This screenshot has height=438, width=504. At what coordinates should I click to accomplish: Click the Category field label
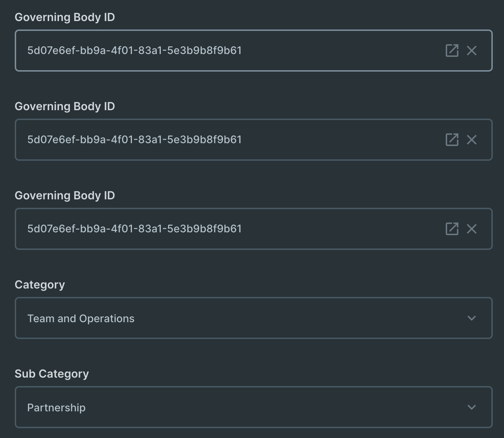40,285
